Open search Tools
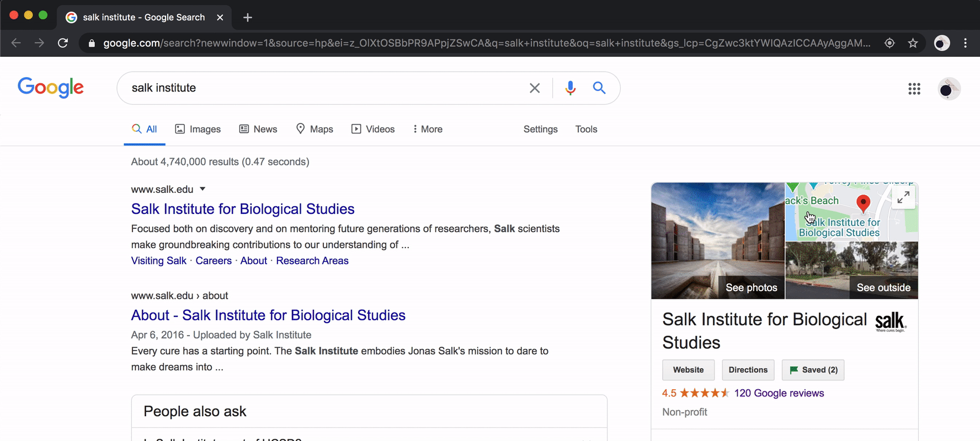 click(x=586, y=129)
